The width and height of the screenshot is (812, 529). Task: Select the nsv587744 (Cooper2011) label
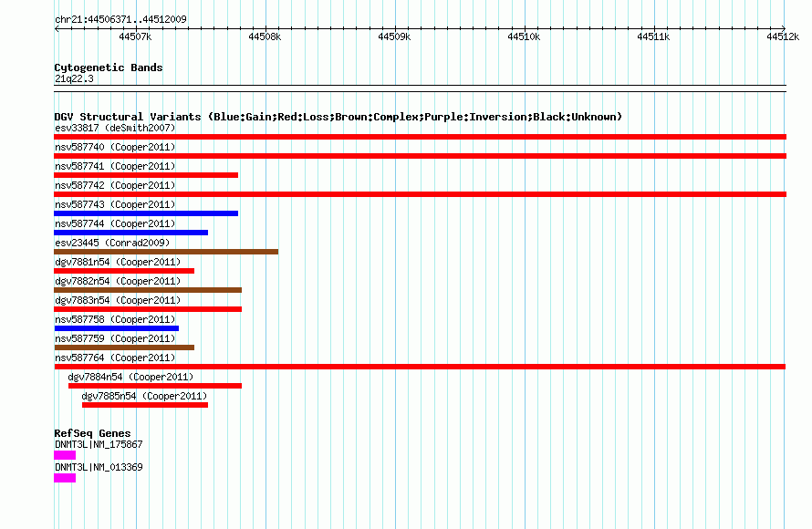click(x=115, y=223)
